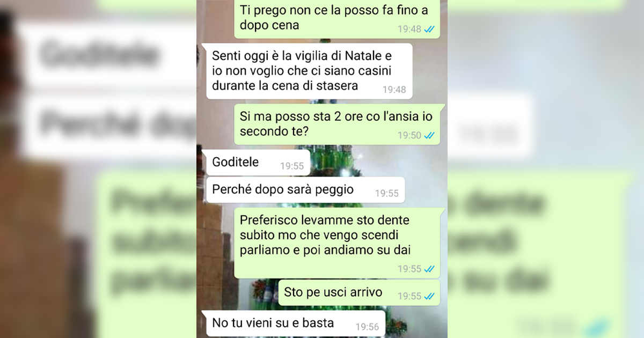Click the 19:55 time beside 'Sto pe usci arrivo'
The image size is (644, 338).
pyautogui.click(x=409, y=296)
